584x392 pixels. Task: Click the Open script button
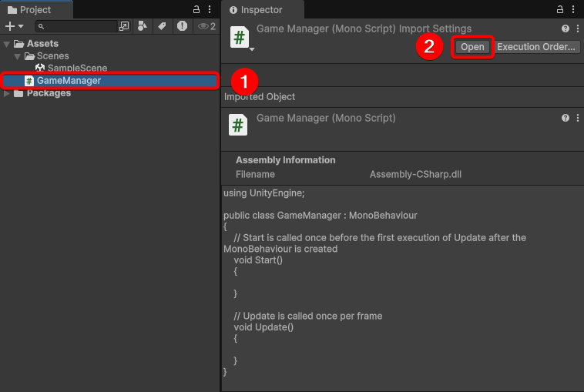click(472, 47)
